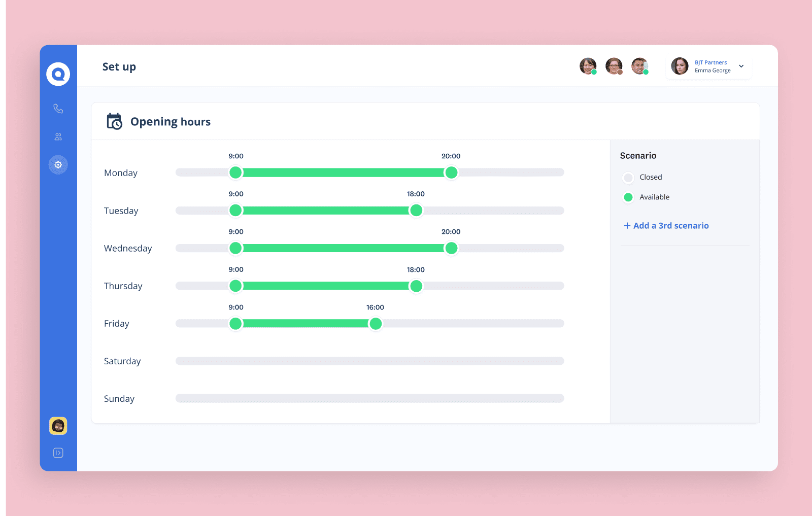Viewport: 812px width, 516px height.
Task: Select the Available scenario option
Action: (x=628, y=197)
